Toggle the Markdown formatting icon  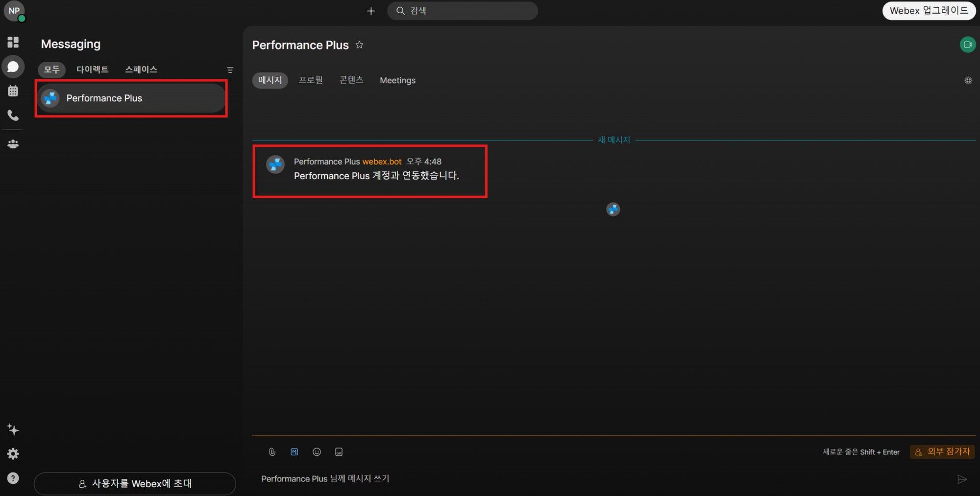[x=294, y=452]
